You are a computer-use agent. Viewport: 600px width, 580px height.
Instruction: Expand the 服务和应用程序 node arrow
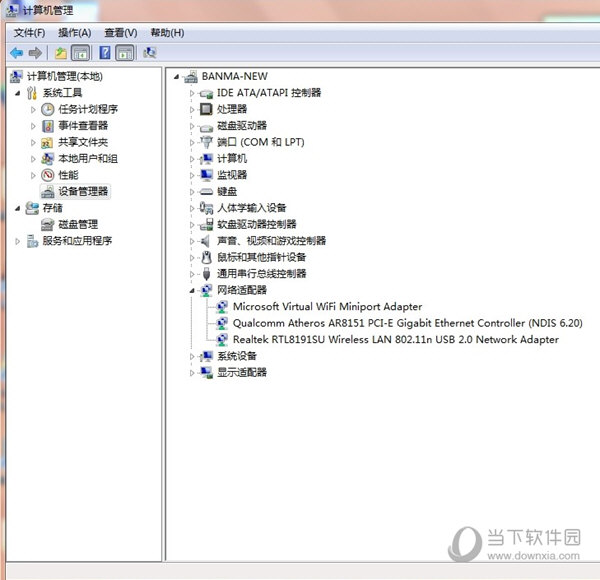[17, 241]
